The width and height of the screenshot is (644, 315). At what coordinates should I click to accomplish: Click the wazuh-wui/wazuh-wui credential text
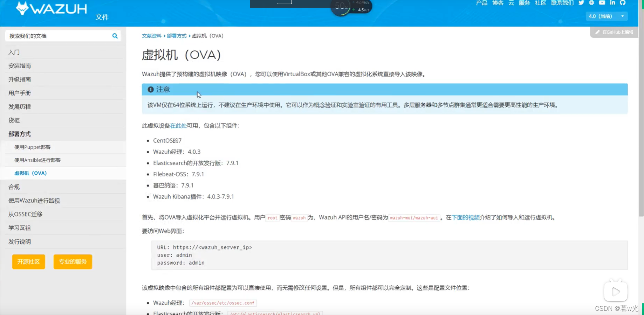tap(414, 218)
